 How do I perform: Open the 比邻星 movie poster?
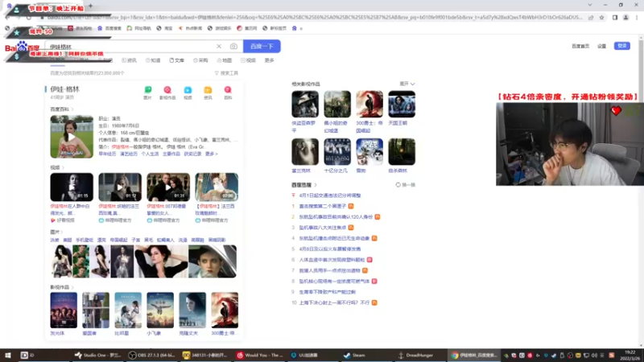[x=128, y=311]
